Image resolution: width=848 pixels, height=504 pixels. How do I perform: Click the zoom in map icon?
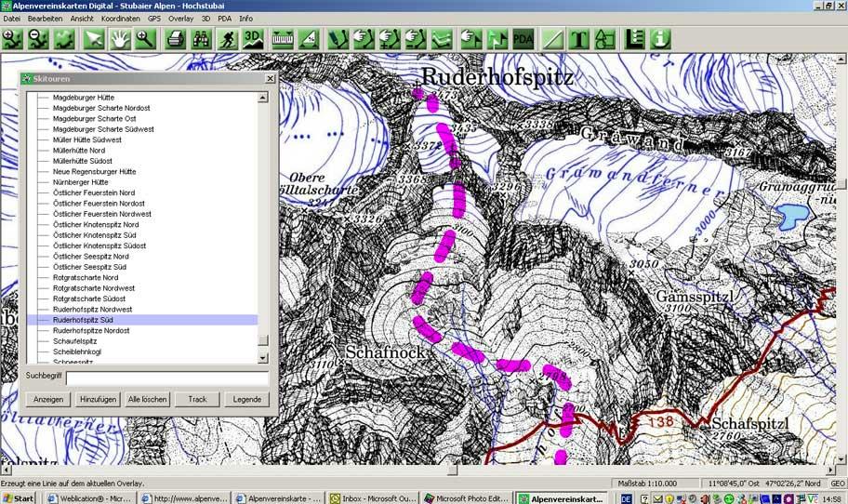(x=12, y=39)
